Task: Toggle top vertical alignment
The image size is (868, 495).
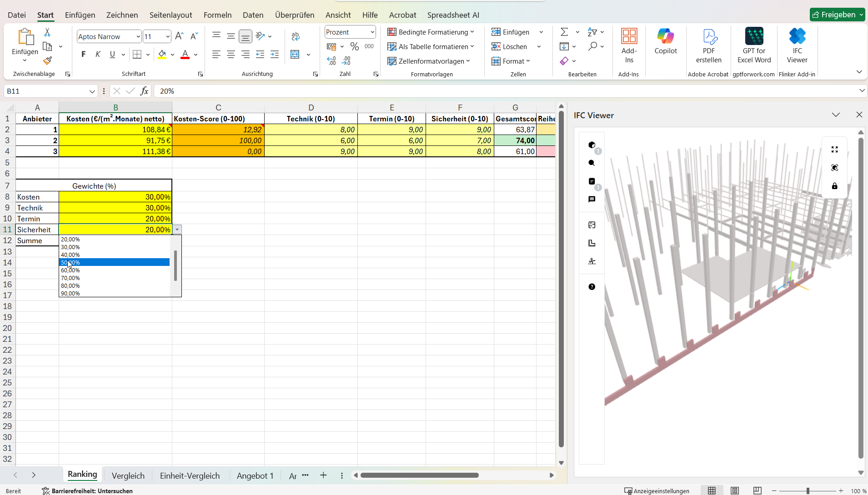Action: coord(216,35)
